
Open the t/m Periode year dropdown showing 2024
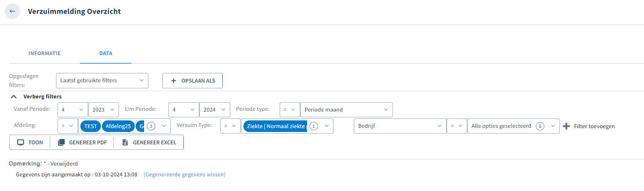pyautogui.click(x=215, y=110)
